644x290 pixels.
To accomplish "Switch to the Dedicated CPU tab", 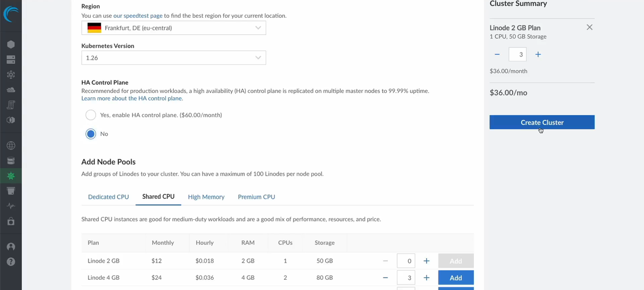I will coord(108,197).
